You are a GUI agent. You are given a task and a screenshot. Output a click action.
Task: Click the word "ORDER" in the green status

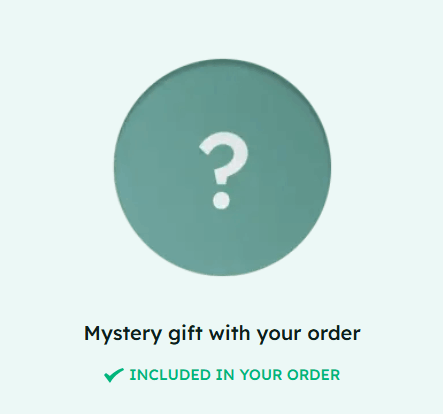coord(313,375)
